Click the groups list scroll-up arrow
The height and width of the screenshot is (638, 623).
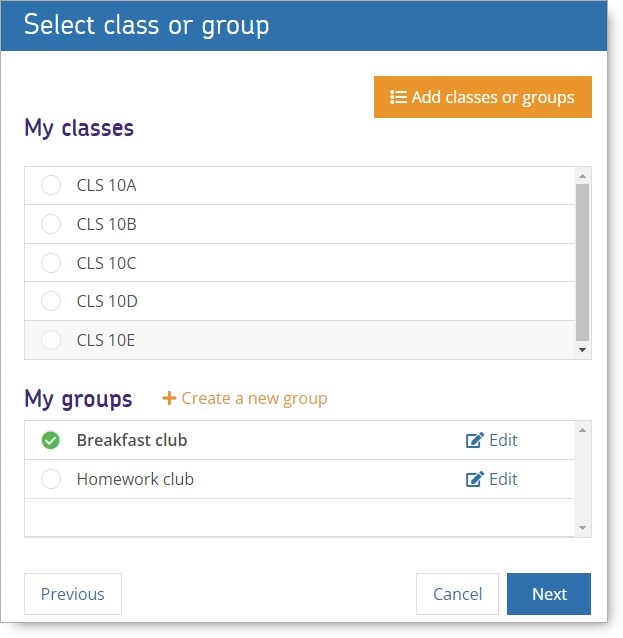(582, 430)
